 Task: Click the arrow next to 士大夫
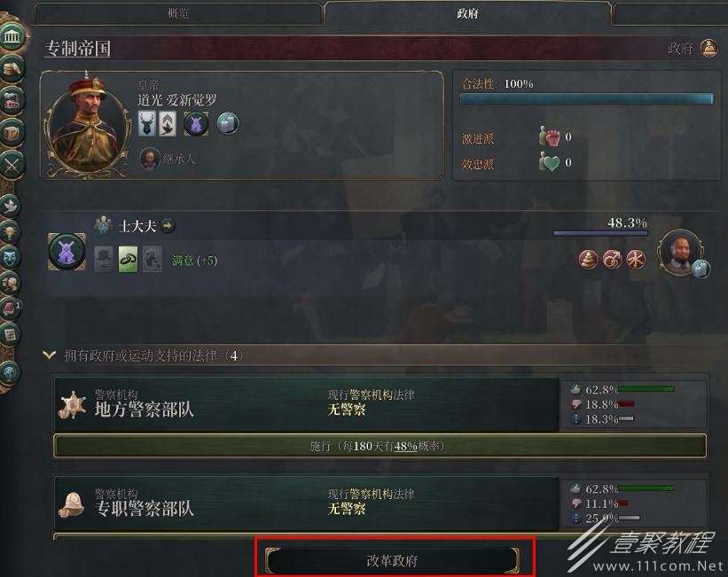[x=168, y=226]
